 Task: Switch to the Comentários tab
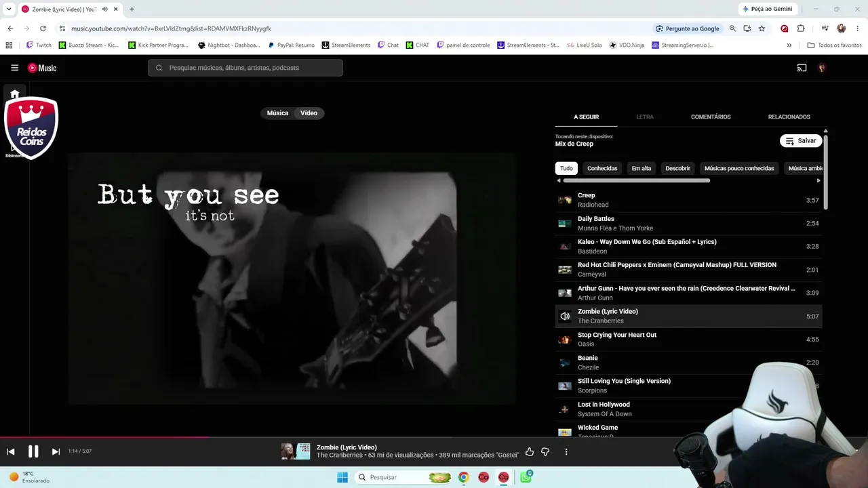pyautogui.click(x=711, y=117)
